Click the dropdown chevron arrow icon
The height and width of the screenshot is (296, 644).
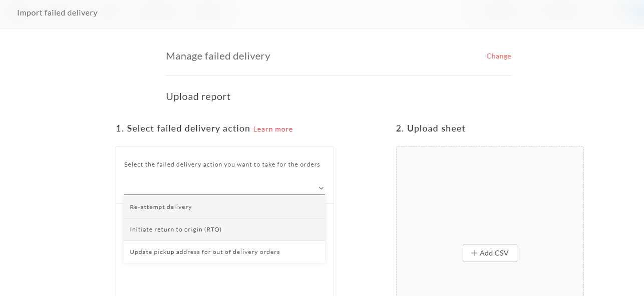pos(321,188)
